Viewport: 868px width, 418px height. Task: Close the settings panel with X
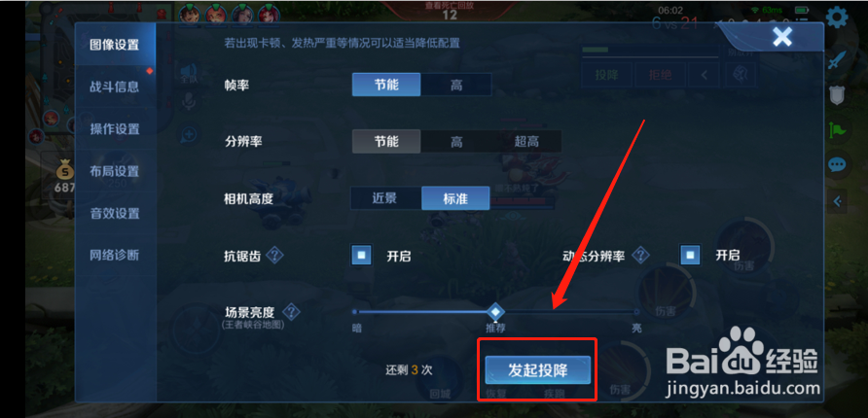(782, 37)
